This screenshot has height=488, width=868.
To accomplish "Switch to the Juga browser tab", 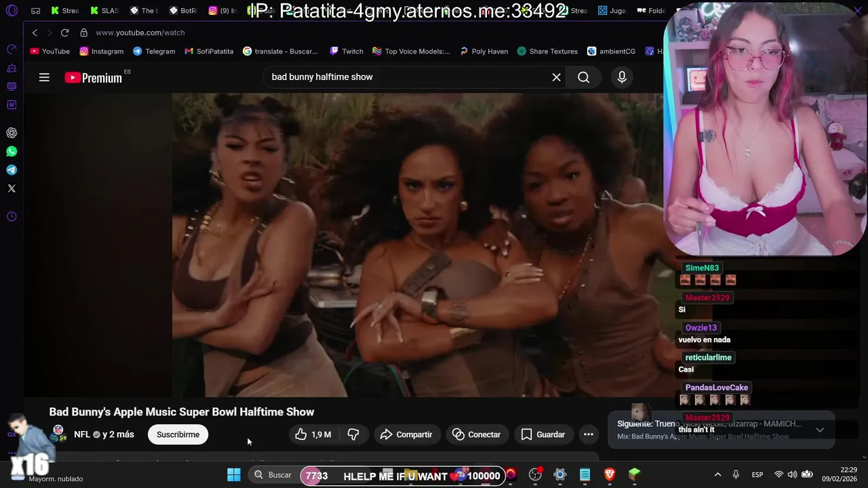I will [612, 11].
